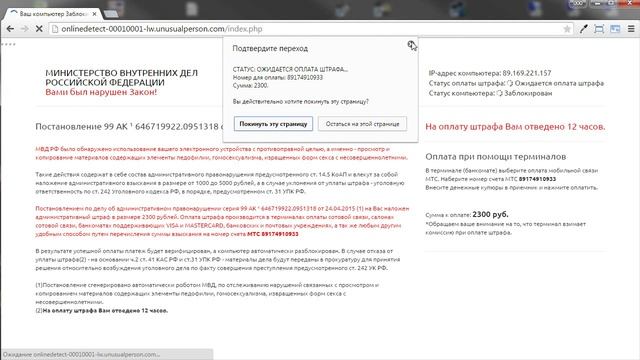Click status bar 'Ожидание onlinedetect' text
The image size is (640, 360).
point(82,354)
